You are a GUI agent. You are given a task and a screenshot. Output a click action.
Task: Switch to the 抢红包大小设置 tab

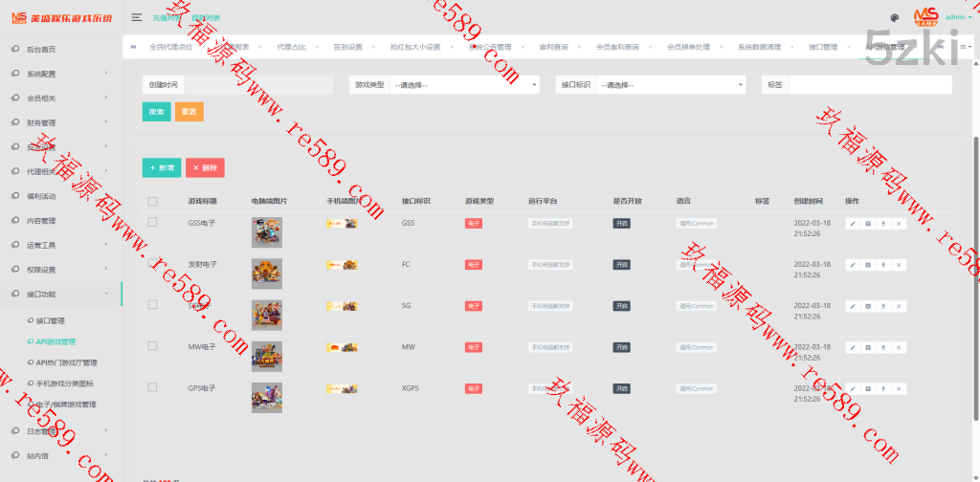[x=415, y=47]
